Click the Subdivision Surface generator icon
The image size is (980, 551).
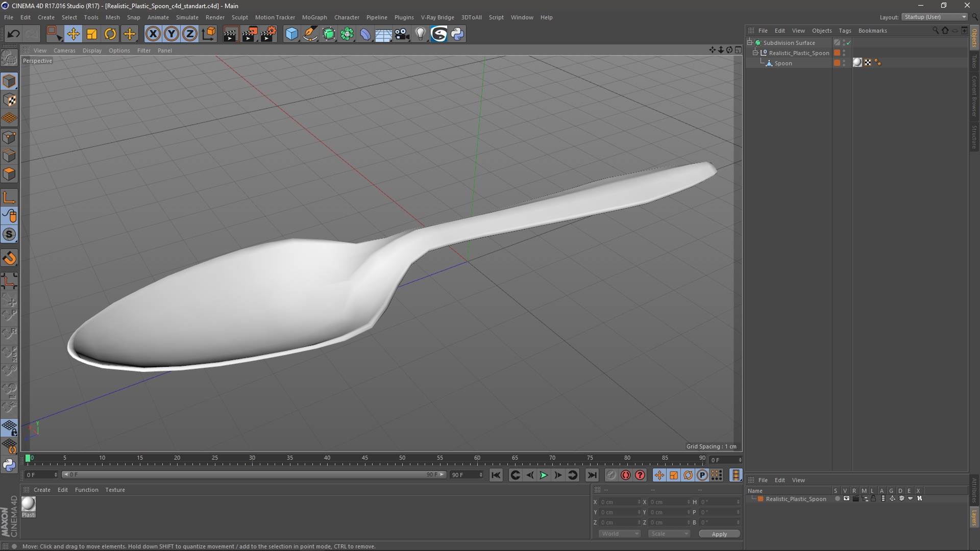[329, 34]
